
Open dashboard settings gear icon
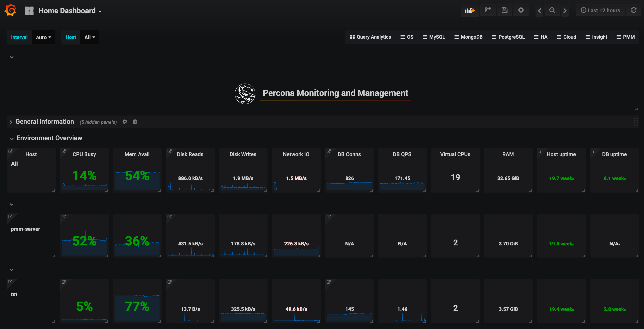pos(521,10)
